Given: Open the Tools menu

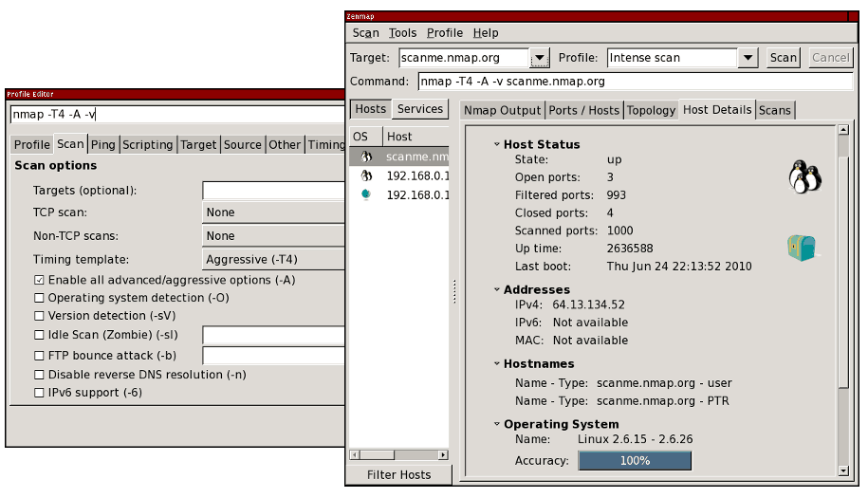Looking at the screenshot, I should click(402, 33).
